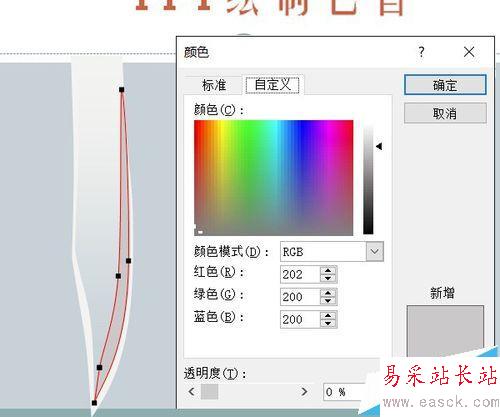Screen dimensions: 500x417
Task: Decrease the red value with down arrow
Action: point(328,278)
